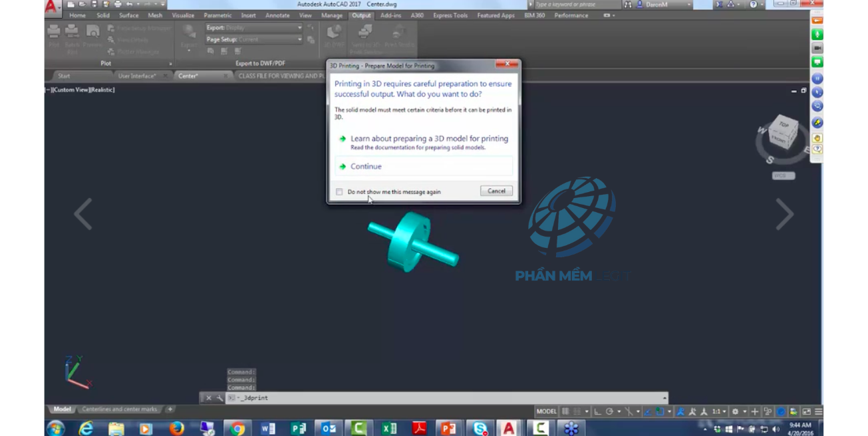Click the Excel icon in the taskbar
The image size is (868, 436).
click(390, 429)
